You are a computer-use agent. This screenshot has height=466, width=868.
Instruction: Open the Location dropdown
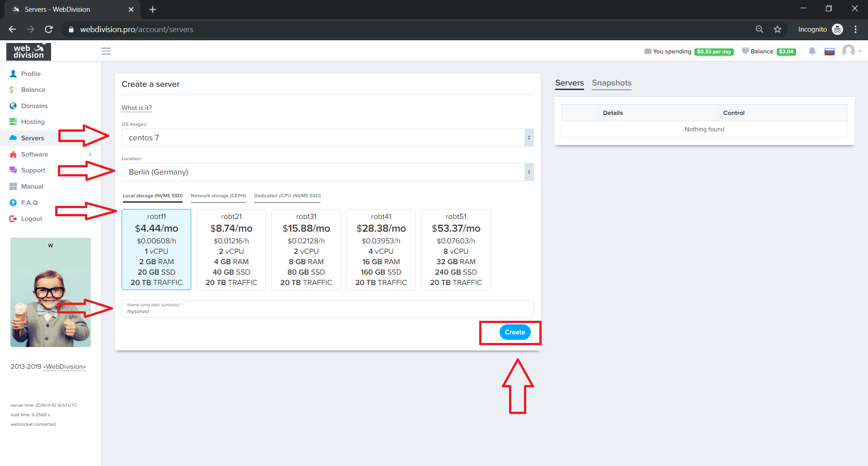pyautogui.click(x=327, y=172)
